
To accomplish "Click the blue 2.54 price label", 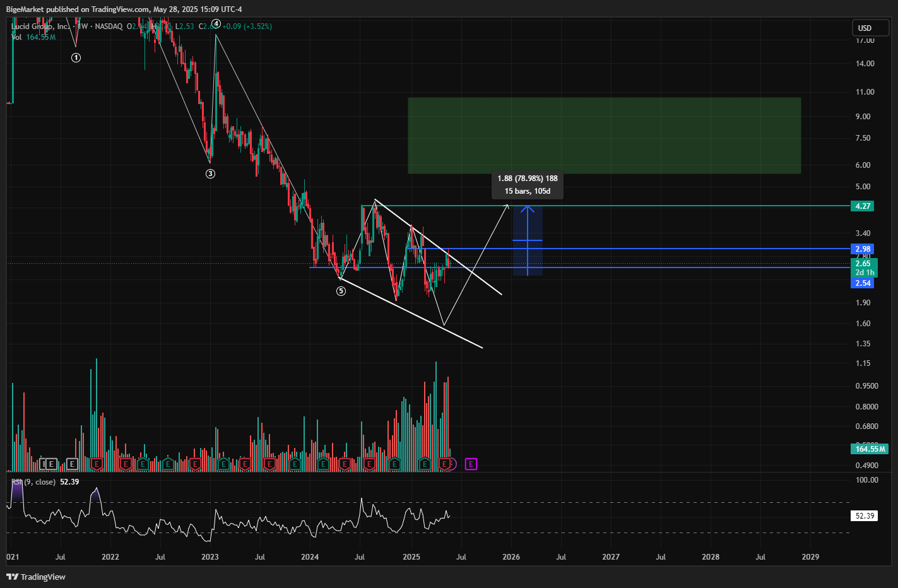I will pos(863,283).
